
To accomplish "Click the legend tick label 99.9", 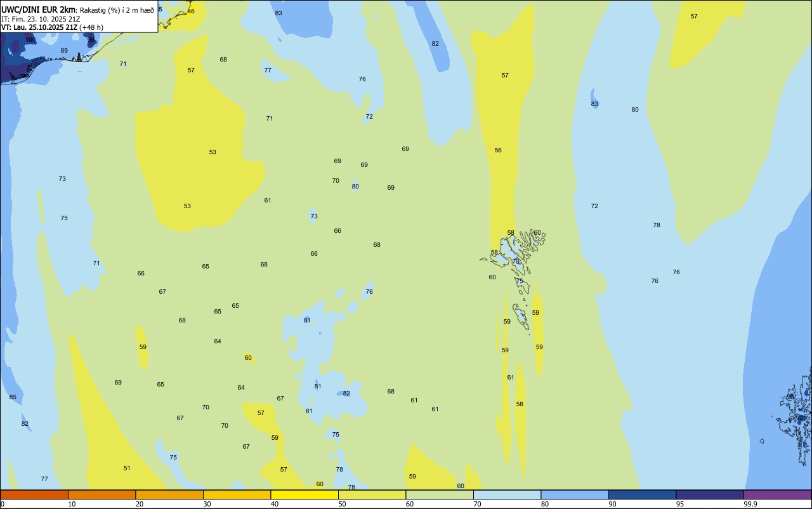I will [750, 504].
